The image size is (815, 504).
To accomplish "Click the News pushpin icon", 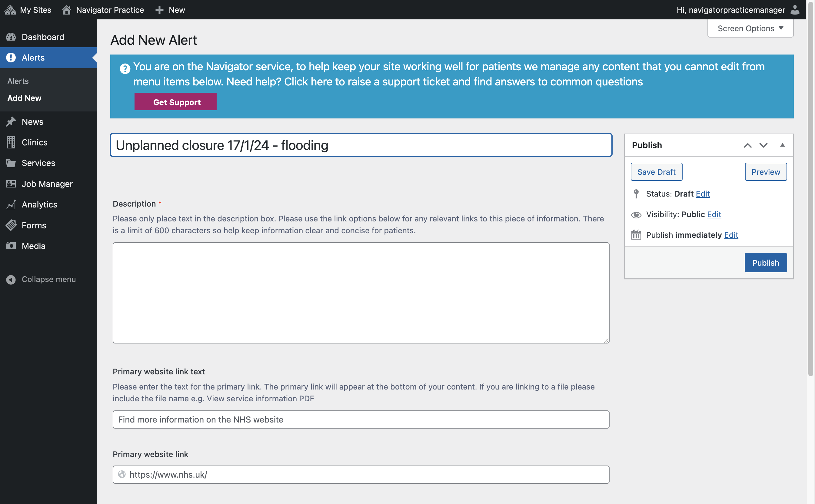I will pyautogui.click(x=11, y=122).
